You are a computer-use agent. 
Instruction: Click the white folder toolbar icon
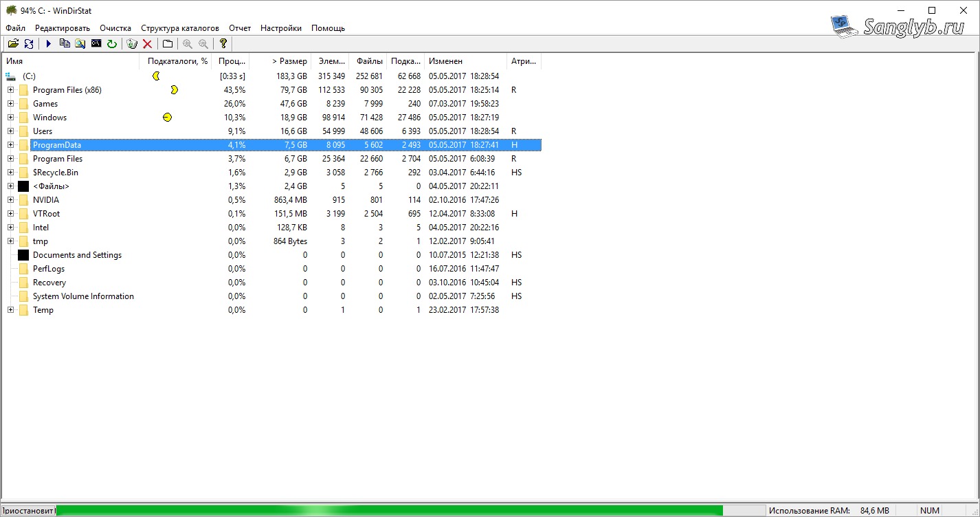click(167, 43)
